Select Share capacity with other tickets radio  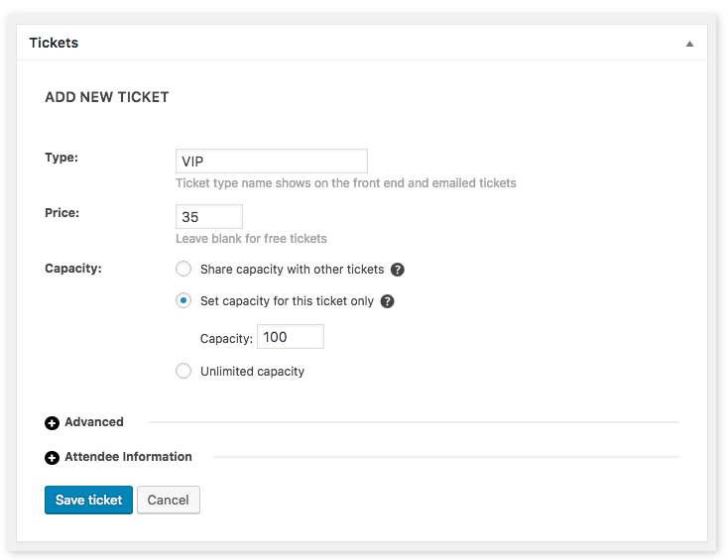(x=183, y=269)
